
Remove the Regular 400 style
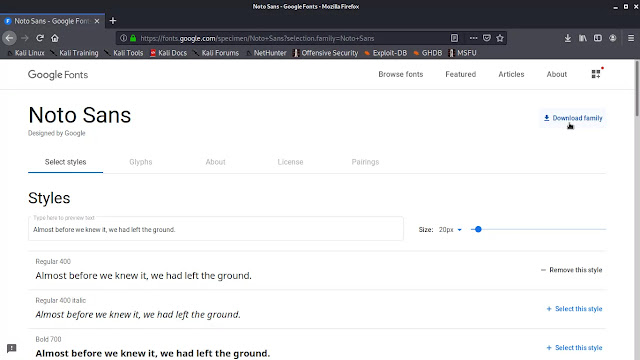(x=571, y=270)
